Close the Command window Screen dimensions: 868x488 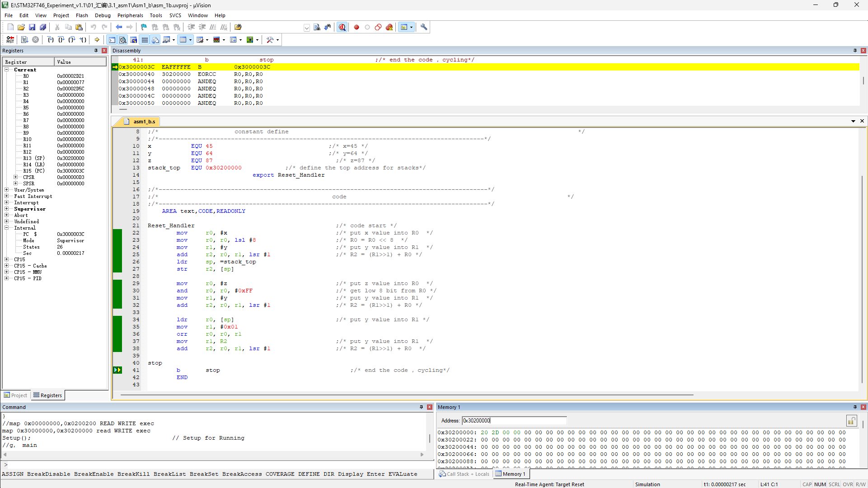(x=430, y=407)
